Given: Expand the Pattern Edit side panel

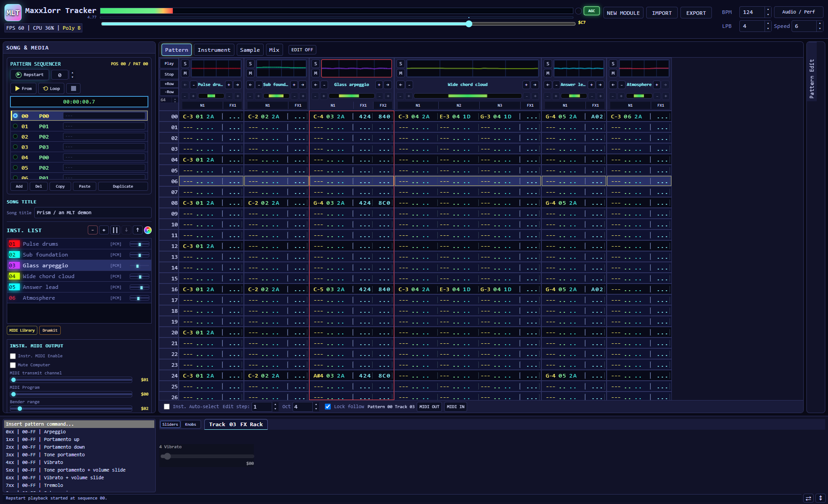Looking at the screenshot, I should [x=812, y=79].
